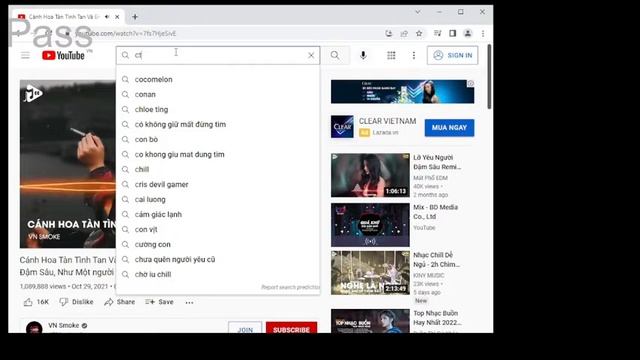Click the share page icon in address bar
This screenshot has height=360, width=640.
click(x=404, y=33)
